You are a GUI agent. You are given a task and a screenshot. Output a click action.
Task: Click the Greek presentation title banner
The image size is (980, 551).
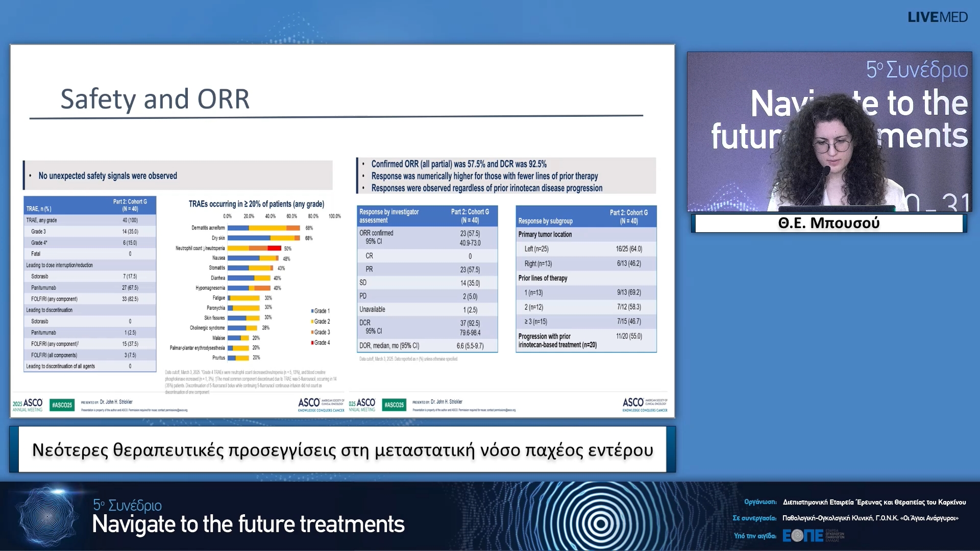click(342, 450)
